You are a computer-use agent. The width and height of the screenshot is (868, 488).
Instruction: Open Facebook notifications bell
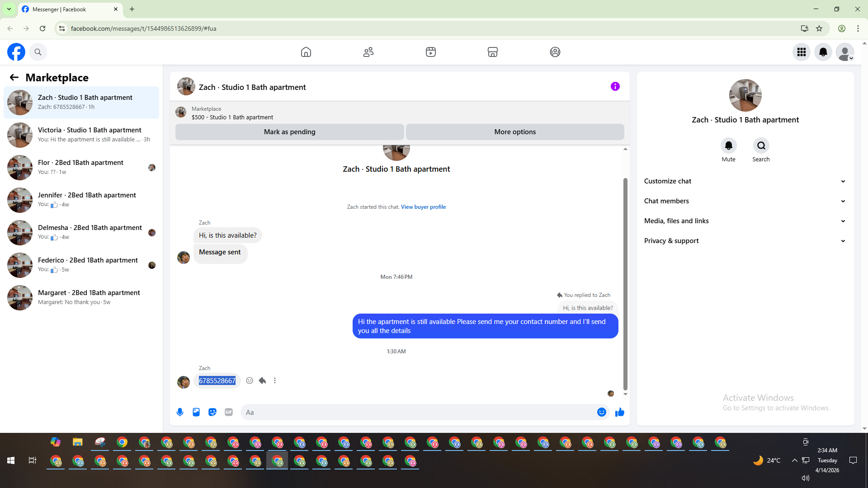point(823,52)
